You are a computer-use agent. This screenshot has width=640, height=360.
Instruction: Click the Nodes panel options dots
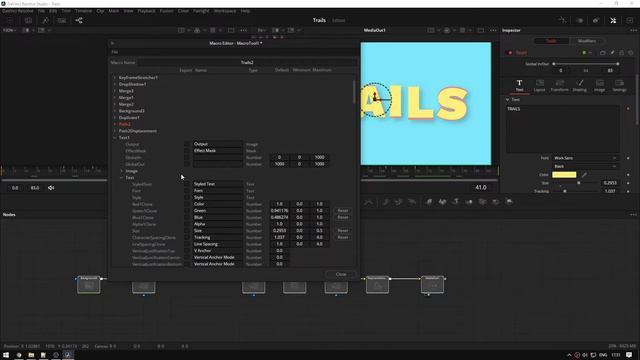633,215
